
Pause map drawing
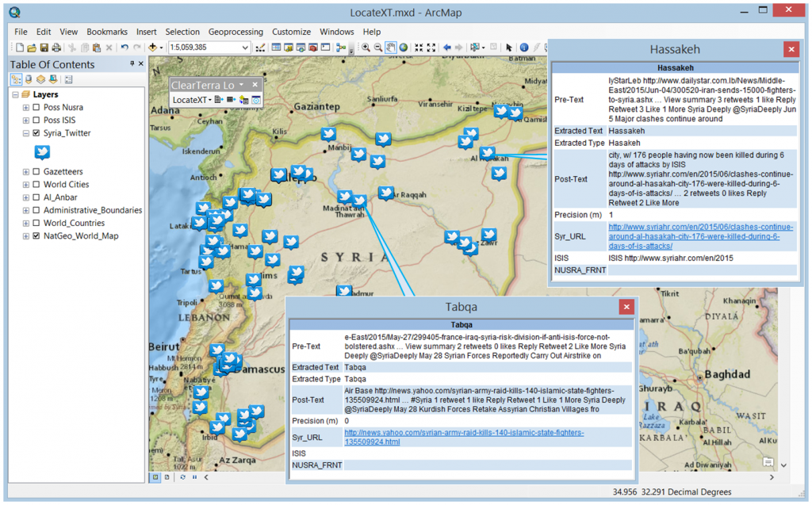click(x=195, y=477)
